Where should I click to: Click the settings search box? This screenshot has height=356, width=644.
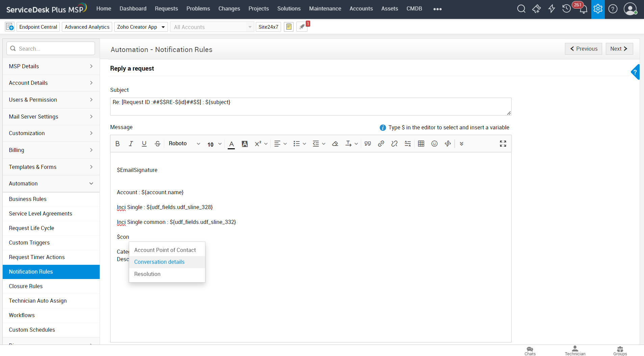pos(51,48)
